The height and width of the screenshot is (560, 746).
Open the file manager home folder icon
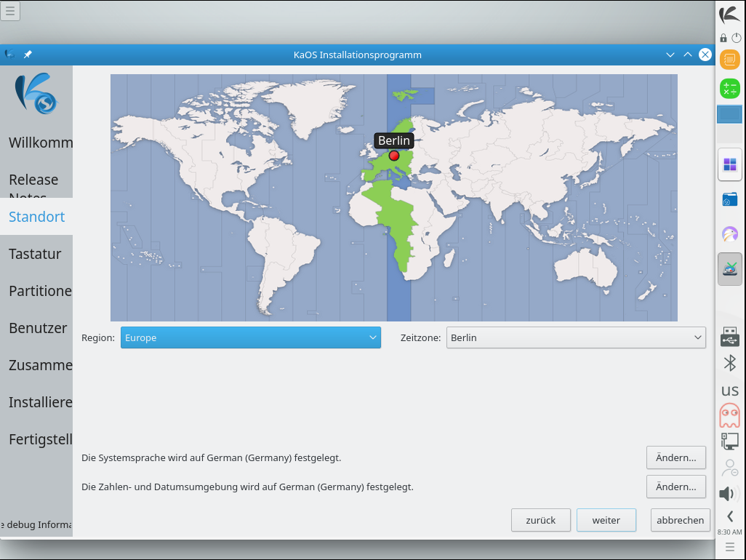click(729, 199)
